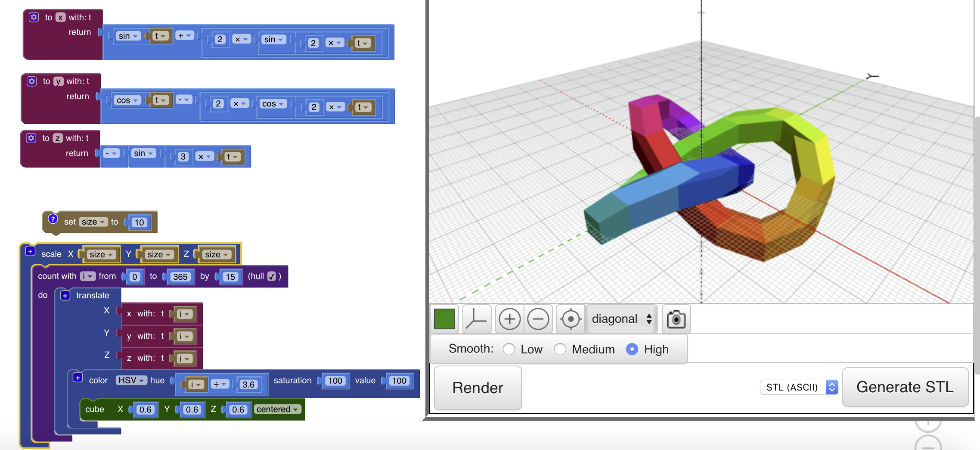The image size is (980, 450).
Task: Open the centered dropdown on cube block
Action: 278,409
